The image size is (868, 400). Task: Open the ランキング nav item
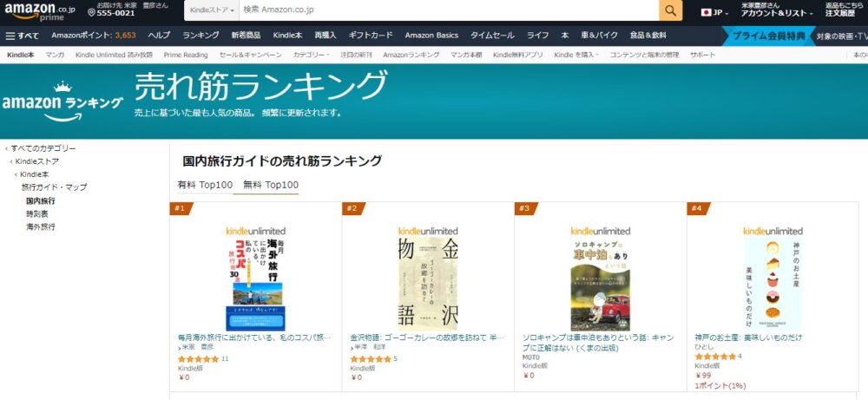pyautogui.click(x=201, y=36)
